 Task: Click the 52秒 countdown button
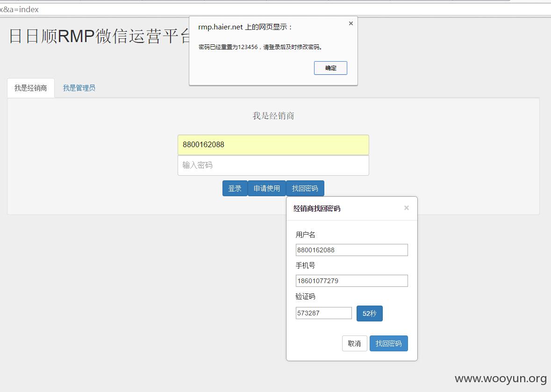click(x=369, y=314)
